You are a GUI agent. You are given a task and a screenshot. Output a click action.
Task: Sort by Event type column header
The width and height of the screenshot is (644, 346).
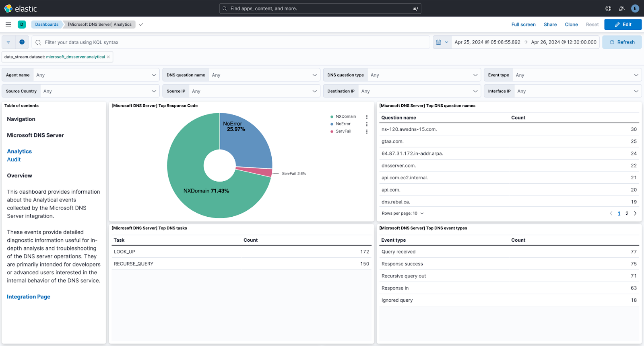394,240
